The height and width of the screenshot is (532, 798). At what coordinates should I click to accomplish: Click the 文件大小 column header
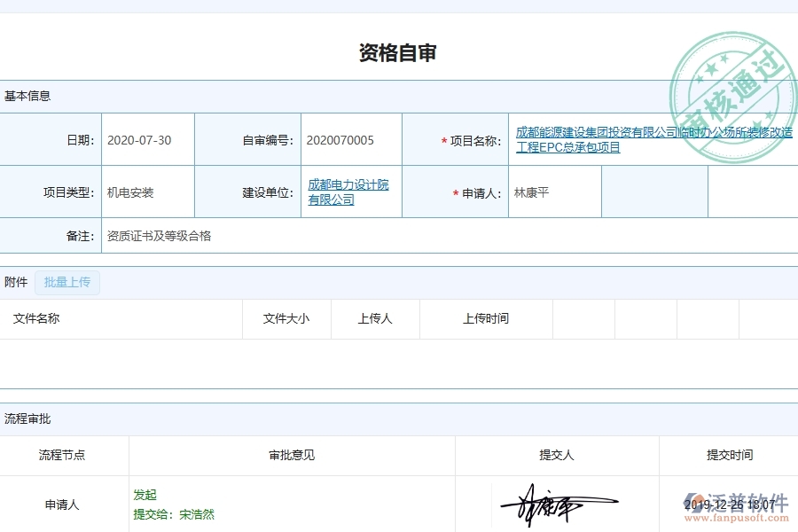coord(286,319)
